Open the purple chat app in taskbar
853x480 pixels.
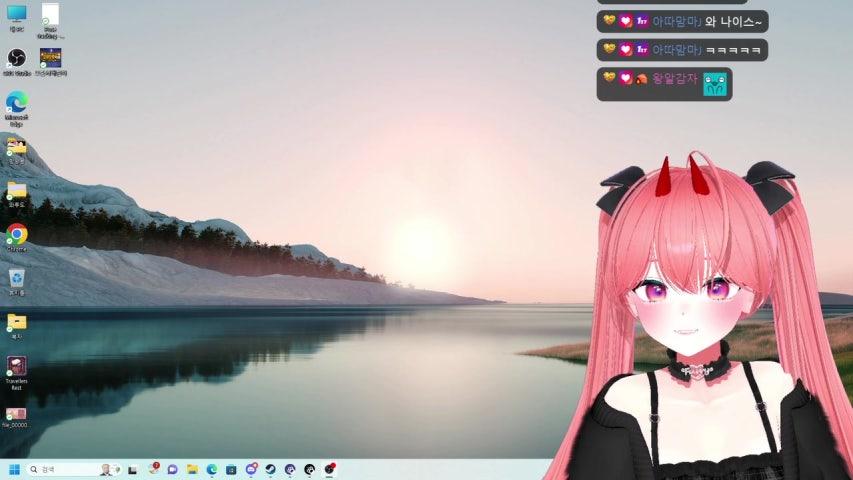pyautogui.click(x=172, y=470)
